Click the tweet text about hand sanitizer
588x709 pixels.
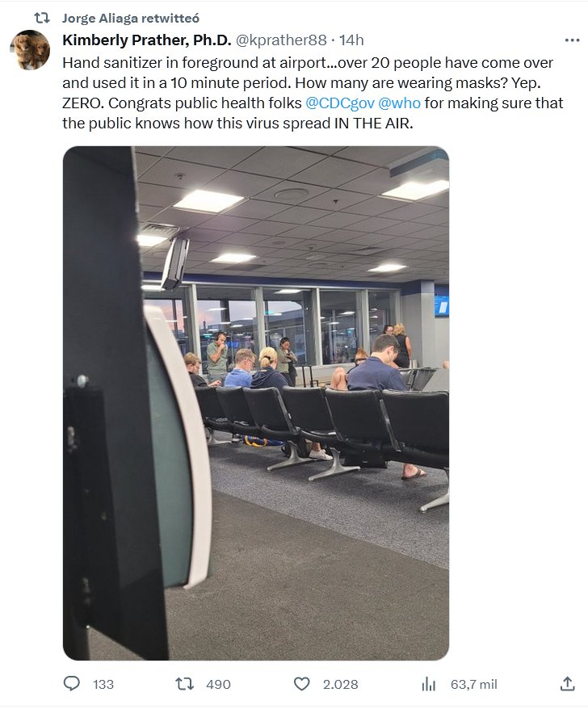pos(313,93)
